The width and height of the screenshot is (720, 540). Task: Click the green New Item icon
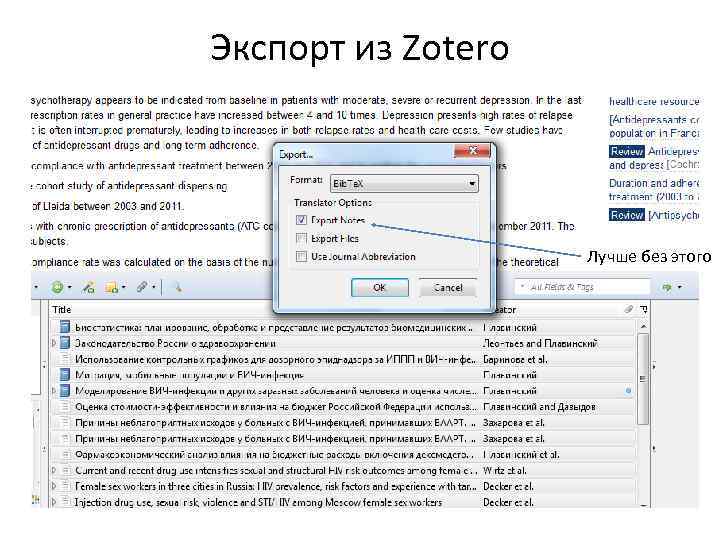(57, 287)
